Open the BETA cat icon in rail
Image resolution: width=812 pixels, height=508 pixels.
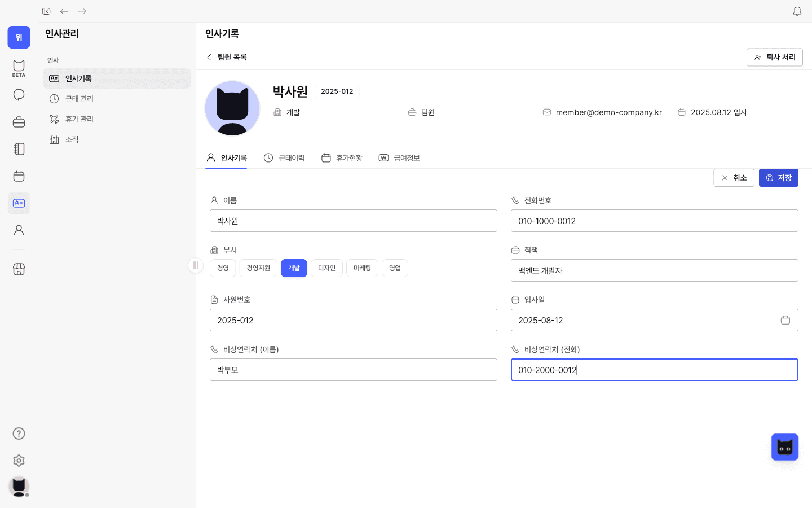tap(19, 68)
